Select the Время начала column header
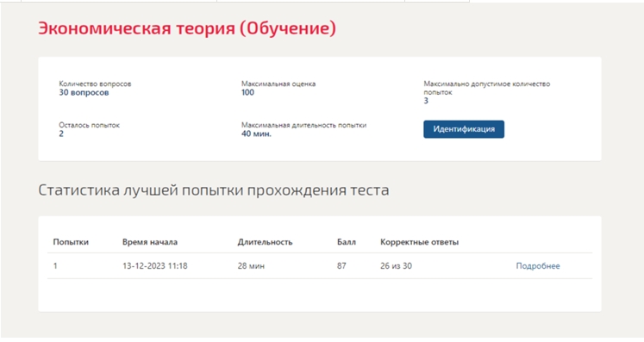Viewport: 644px width, 342px height. click(150, 242)
